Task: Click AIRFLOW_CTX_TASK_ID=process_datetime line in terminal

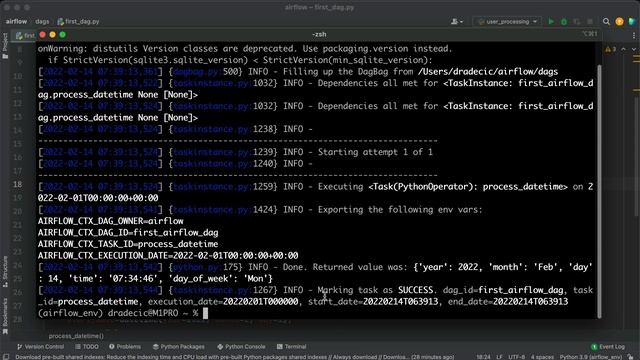Action: click(x=128, y=244)
